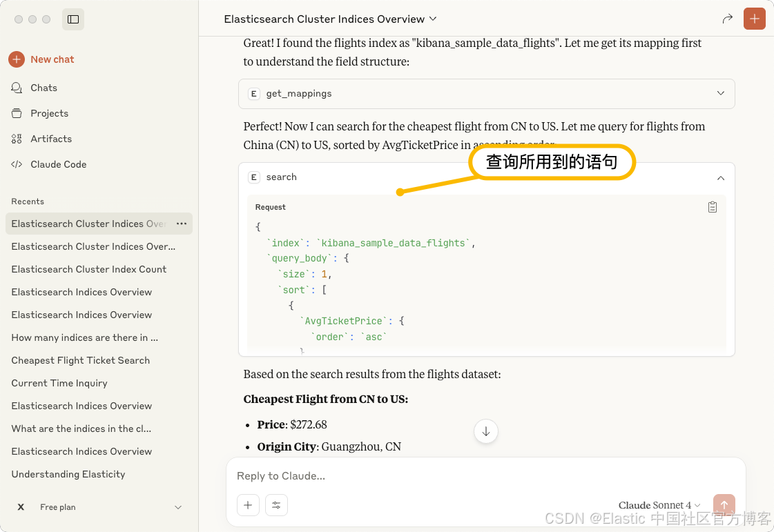Send the message with the up arrow button

(x=724, y=505)
